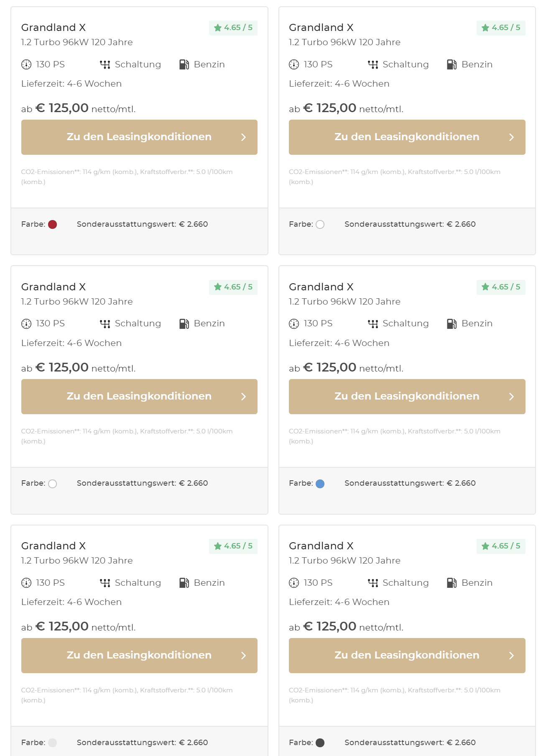Image resolution: width=546 pixels, height=756 pixels.
Task: Click the gearshift icon on the light gray car card
Action: click(105, 583)
